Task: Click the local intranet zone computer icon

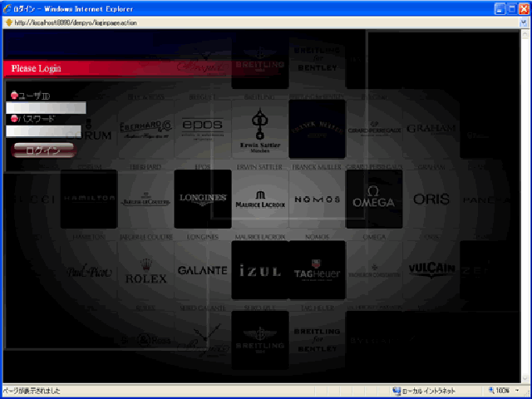Action: [397, 391]
